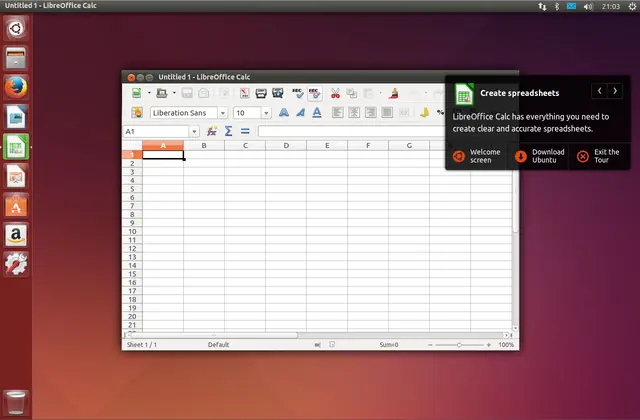The height and width of the screenshot is (420, 640).
Task: Click Welcome screen in the tour panel
Action: point(476,156)
